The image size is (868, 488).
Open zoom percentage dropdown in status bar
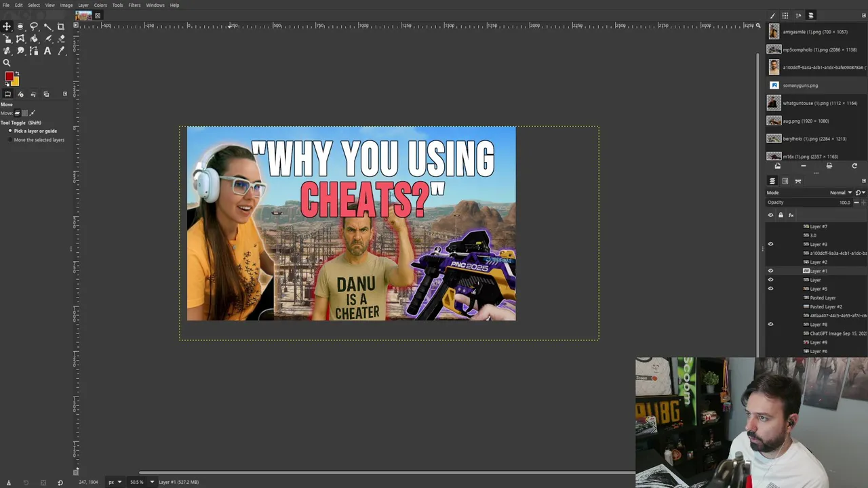(x=152, y=482)
